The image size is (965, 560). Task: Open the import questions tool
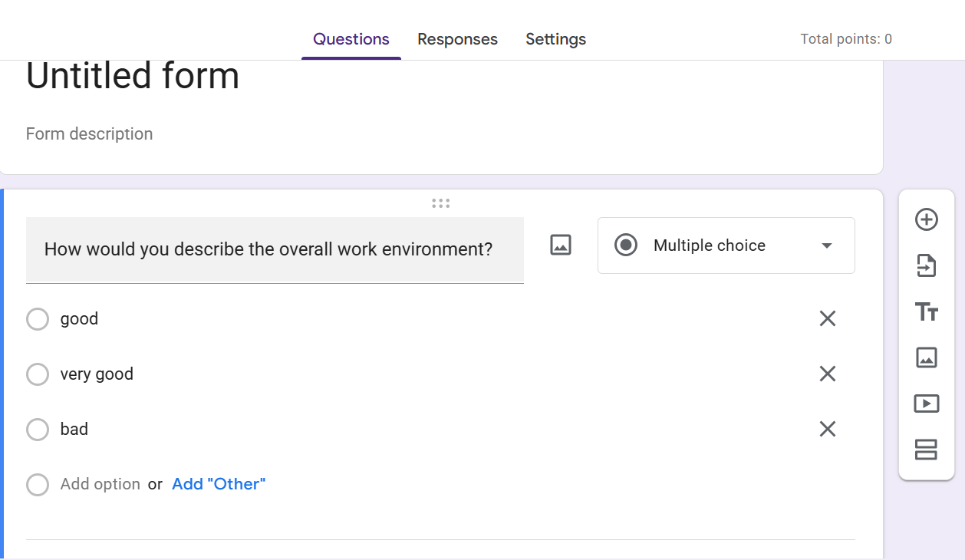[927, 266]
